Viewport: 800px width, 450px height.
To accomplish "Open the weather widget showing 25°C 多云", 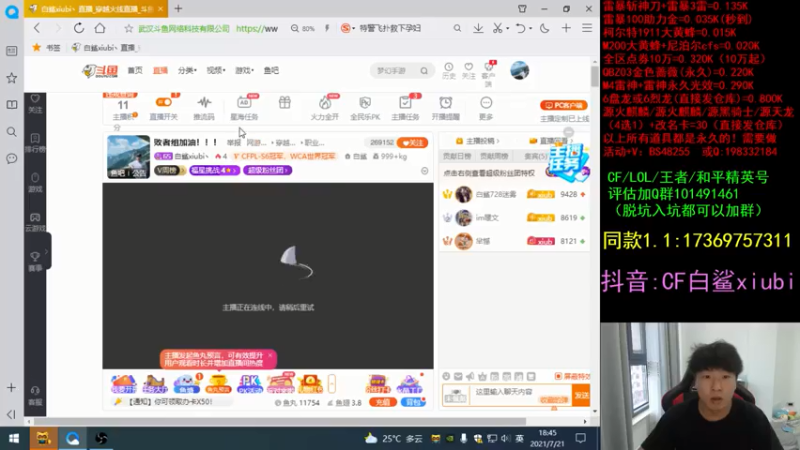I will click(393, 438).
